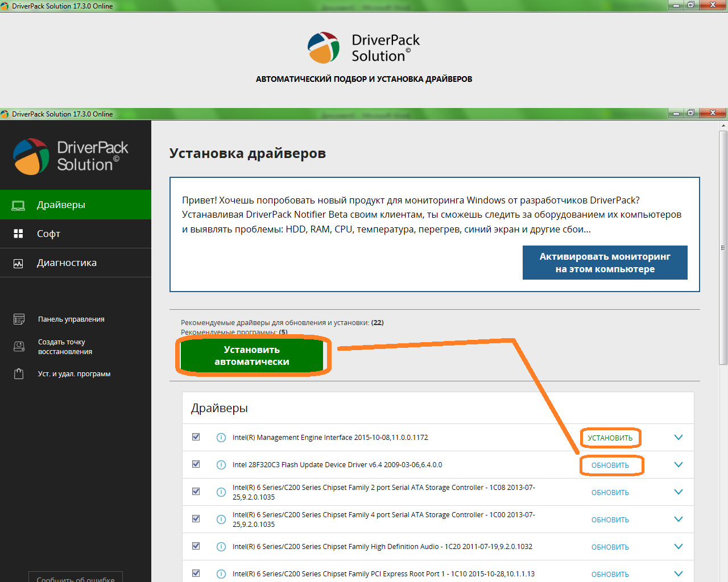728x582 pixels.
Task: Expand the High Definition Audio row chevron
Action: pos(678,547)
